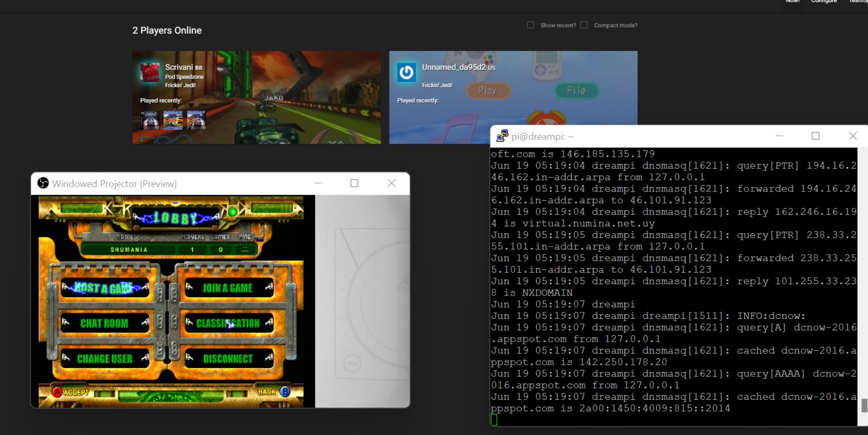Image resolution: width=868 pixels, height=435 pixels.
Task: Enable the Show recent? checkbox
Action: [531, 25]
